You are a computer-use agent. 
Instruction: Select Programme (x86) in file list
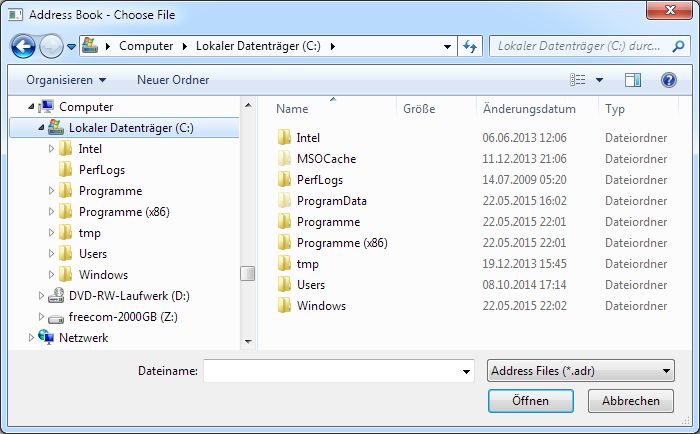342,242
